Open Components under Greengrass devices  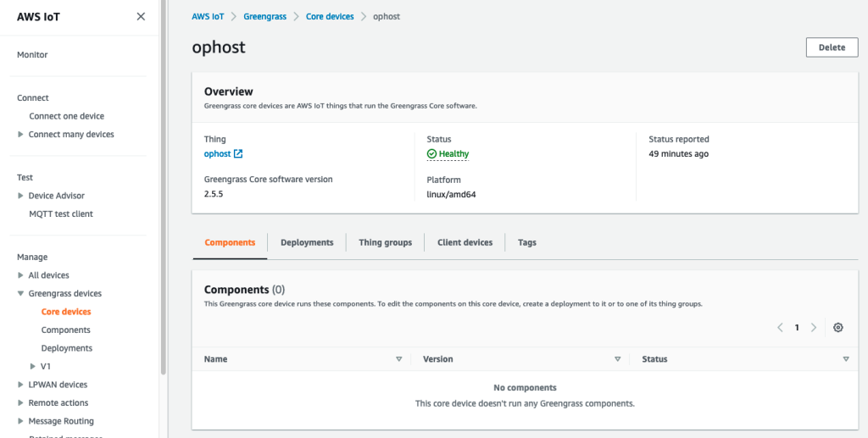tap(66, 330)
